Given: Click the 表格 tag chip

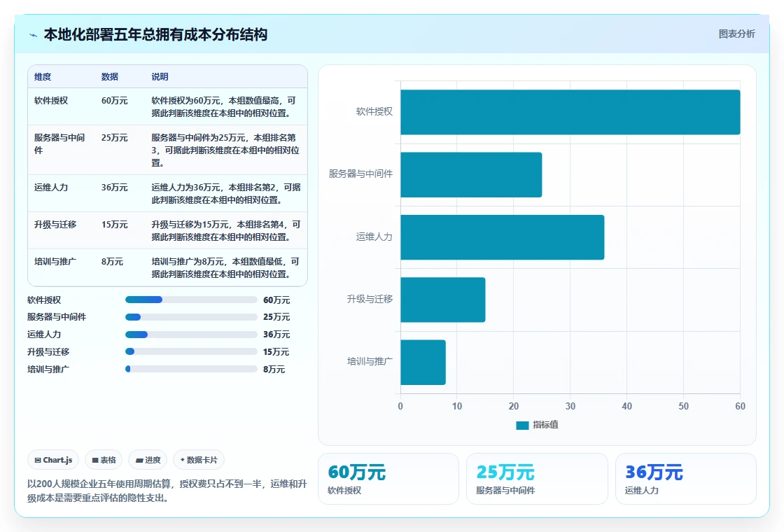Looking at the screenshot, I should pyautogui.click(x=104, y=460).
